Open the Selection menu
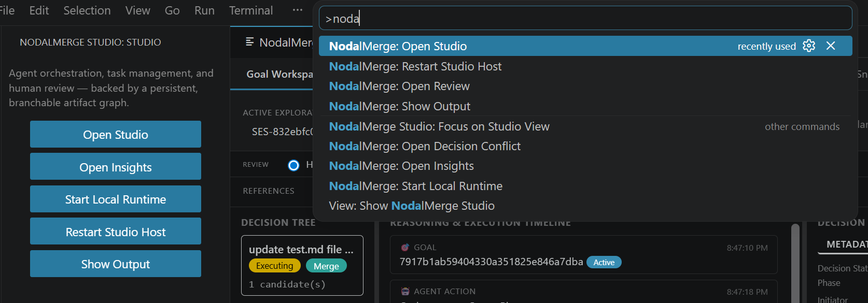Image resolution: width=868 pixels, height=303 pixels. tap(87, 10)
